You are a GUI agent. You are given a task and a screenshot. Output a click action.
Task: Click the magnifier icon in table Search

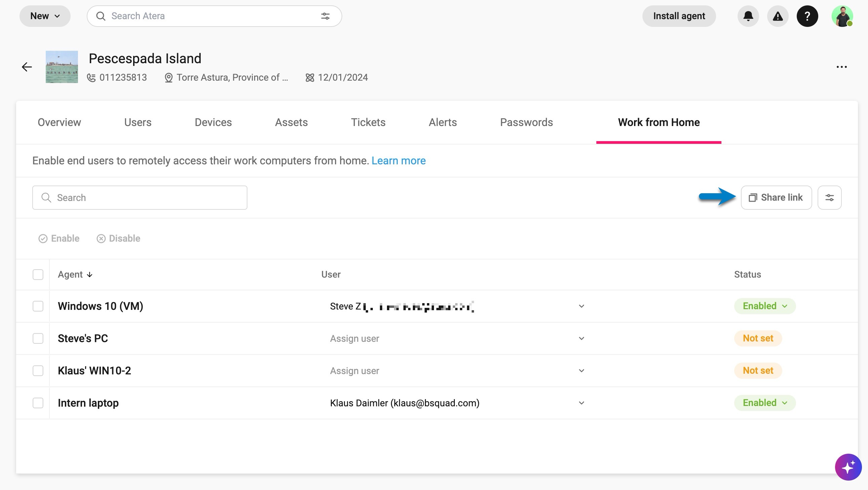tap(46, 198)
